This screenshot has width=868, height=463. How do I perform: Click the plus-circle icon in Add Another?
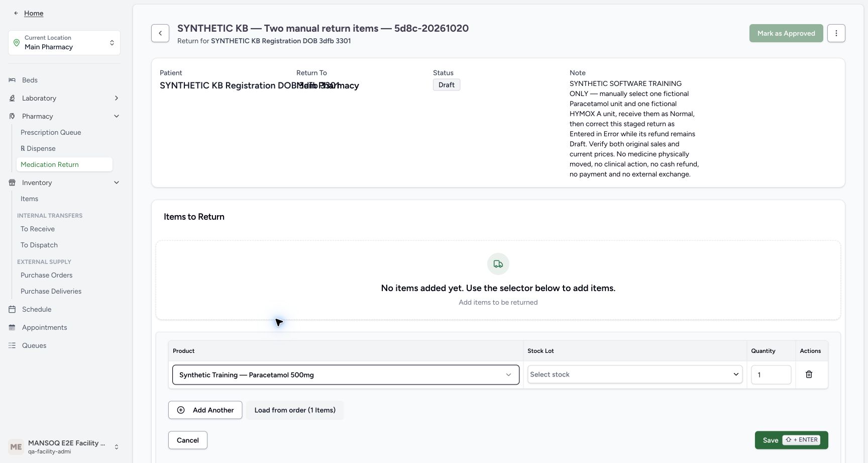181,410
